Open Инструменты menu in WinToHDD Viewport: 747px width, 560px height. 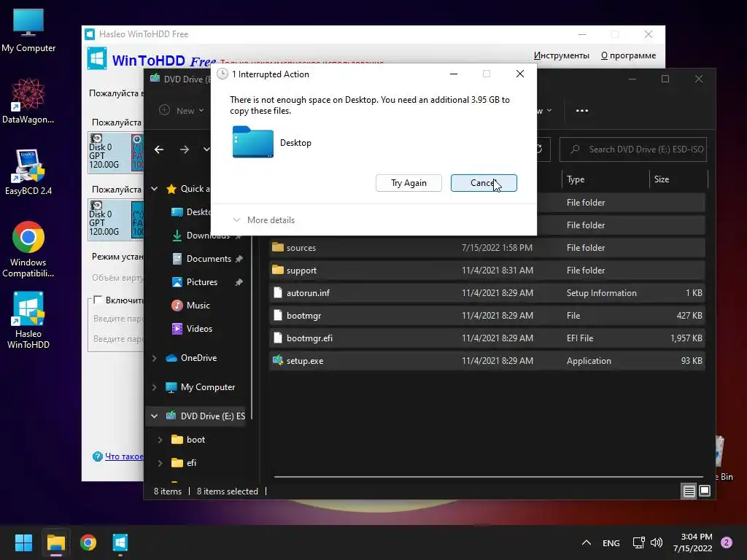click(561, 55)
